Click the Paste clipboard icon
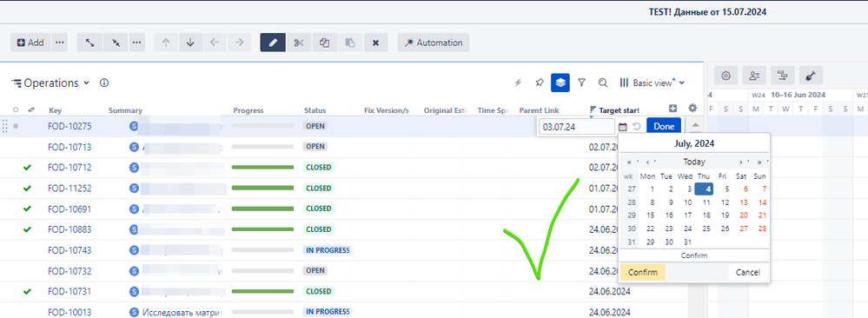 (350, 43)
